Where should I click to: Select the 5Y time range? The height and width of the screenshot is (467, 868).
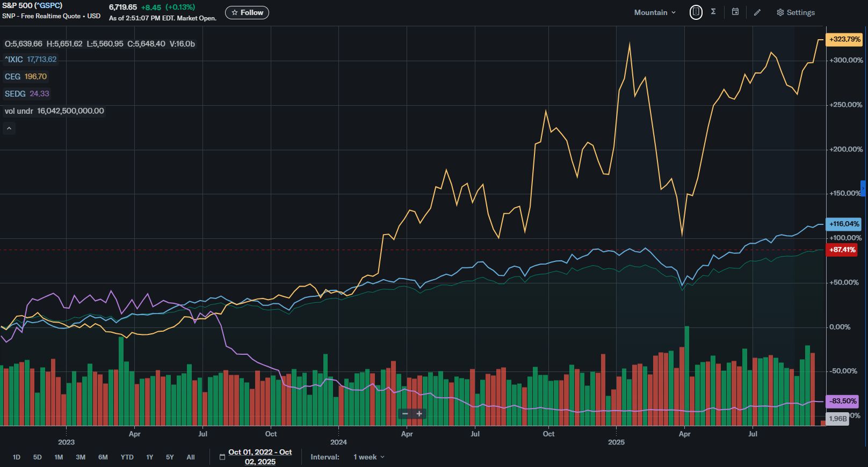pyautogui.click(x=170, y=457)
